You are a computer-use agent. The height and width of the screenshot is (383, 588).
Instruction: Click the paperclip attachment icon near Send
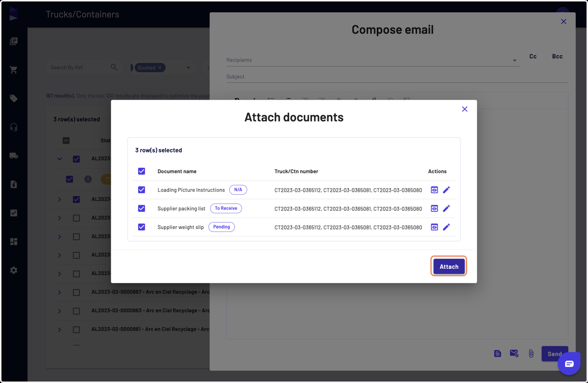pyautogui.click(x=531, y=354)
